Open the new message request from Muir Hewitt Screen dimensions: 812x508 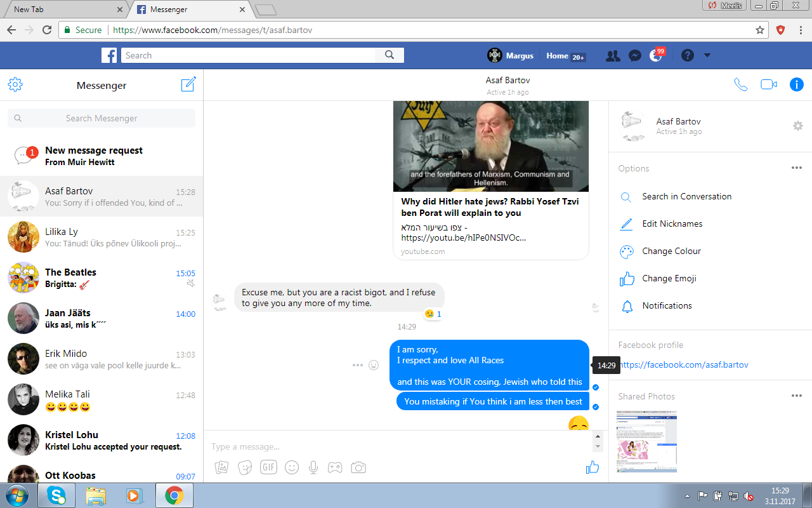pos(101,156)
